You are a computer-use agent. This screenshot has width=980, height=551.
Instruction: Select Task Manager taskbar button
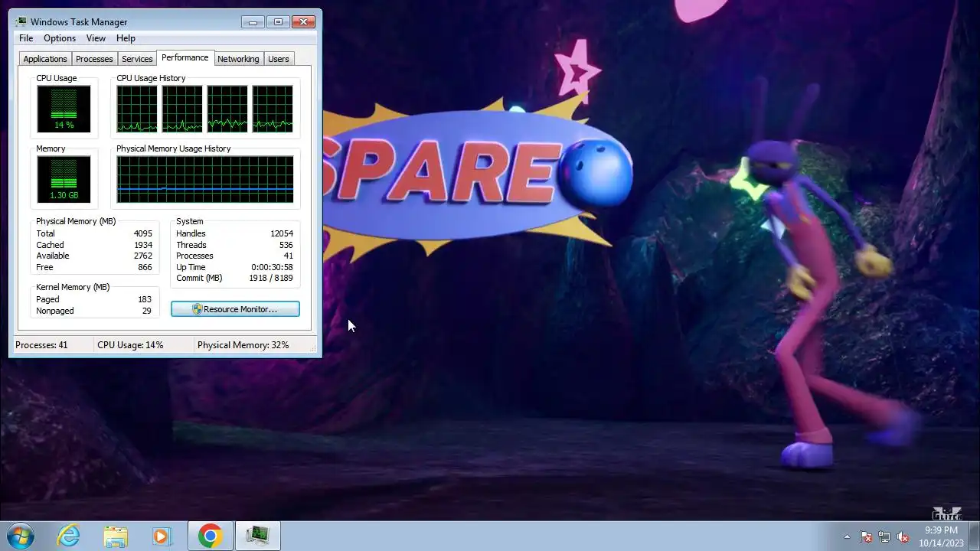(258, 536)
